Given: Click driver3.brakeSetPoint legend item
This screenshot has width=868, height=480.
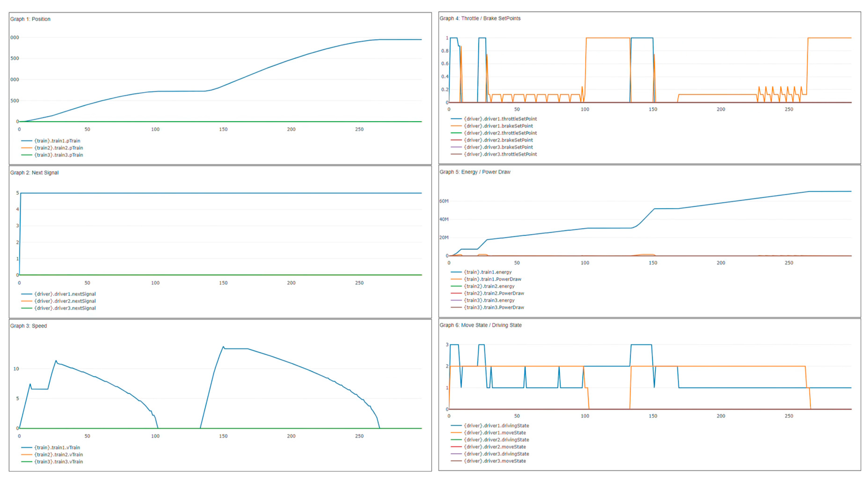Looking at the screenshot, I should 492,147.
